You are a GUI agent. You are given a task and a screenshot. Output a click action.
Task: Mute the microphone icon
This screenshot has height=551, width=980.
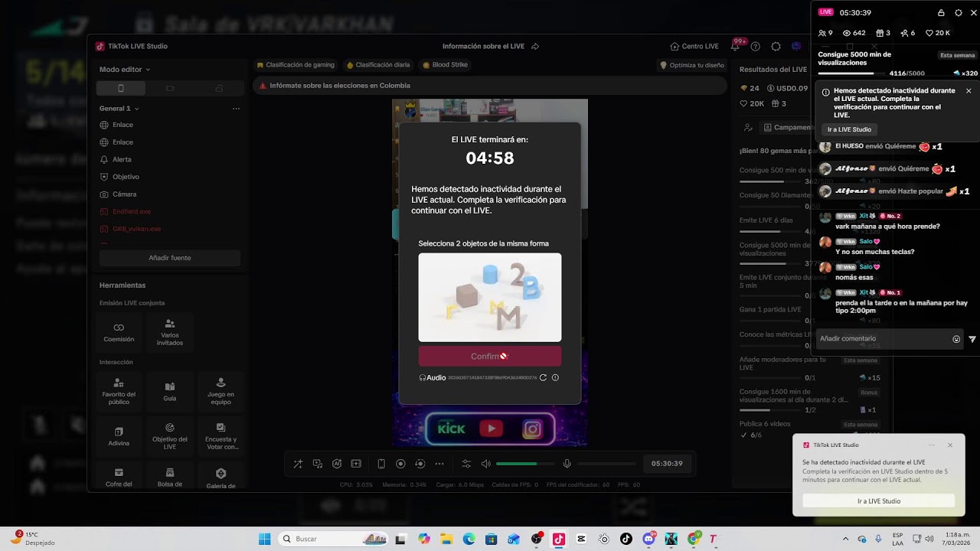[567, 464]
